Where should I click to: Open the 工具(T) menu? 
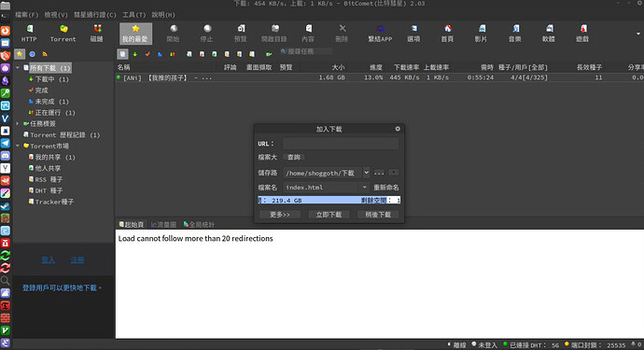pyautogui.click(x=133, y=15)
